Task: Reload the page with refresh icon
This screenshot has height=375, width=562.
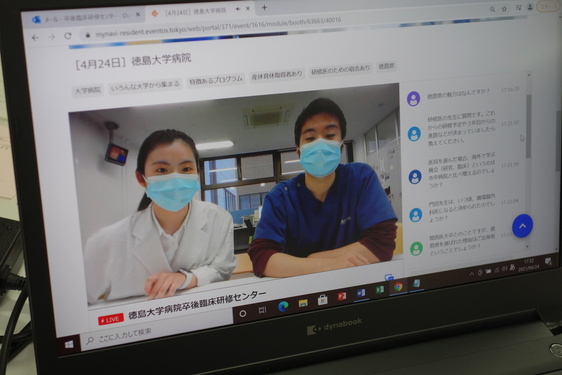Action: [x=68, y=36]
